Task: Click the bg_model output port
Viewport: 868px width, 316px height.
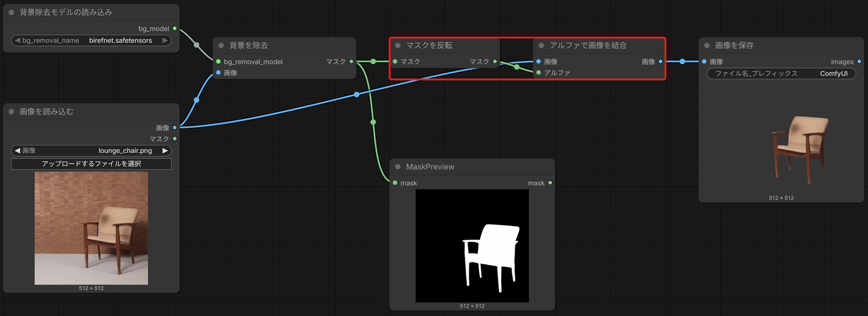Action: coord(175,29)
